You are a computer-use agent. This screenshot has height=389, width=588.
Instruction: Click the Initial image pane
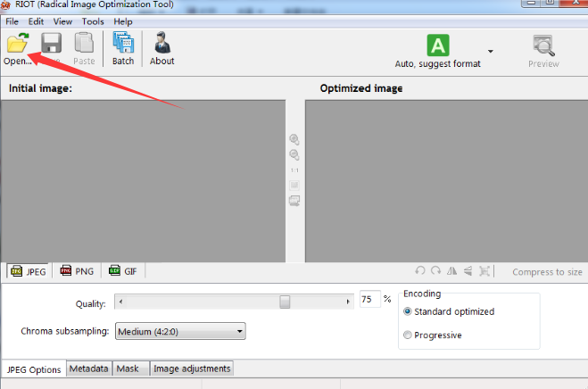pyautogui.click(x=144, y=181)
